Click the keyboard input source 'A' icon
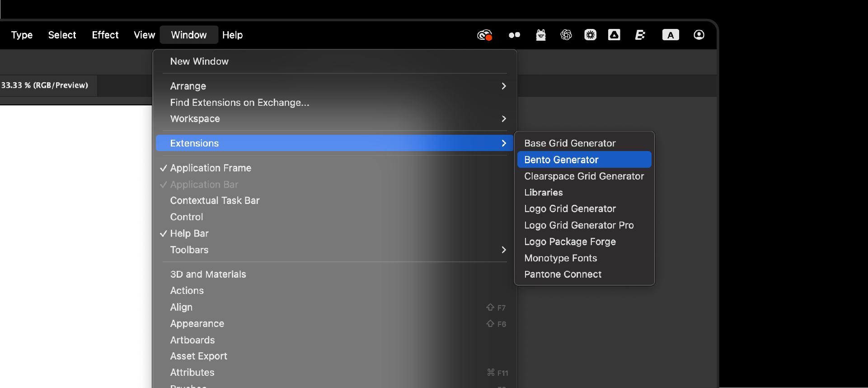The width and height of the screenshot is (868, 388). click(671, 35)
